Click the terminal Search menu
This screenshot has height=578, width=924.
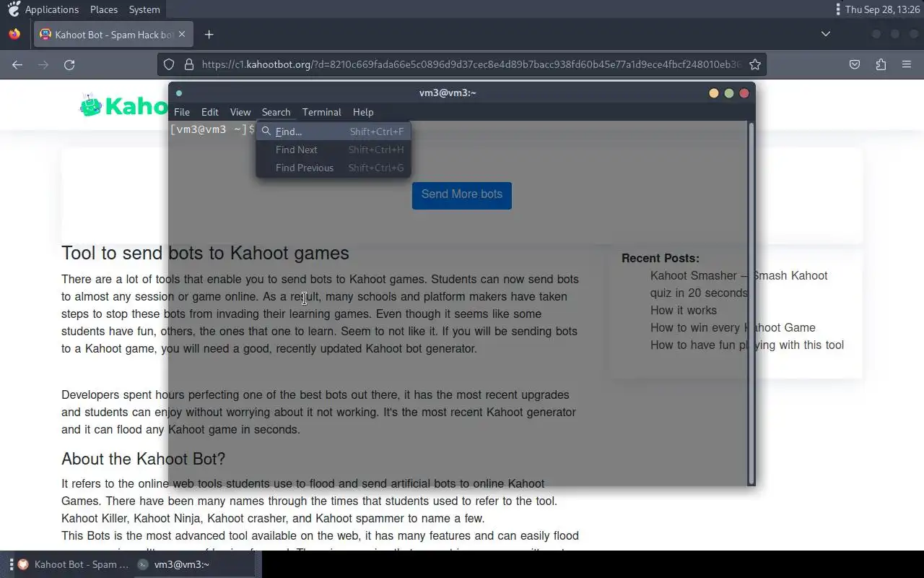pos(276,112)
